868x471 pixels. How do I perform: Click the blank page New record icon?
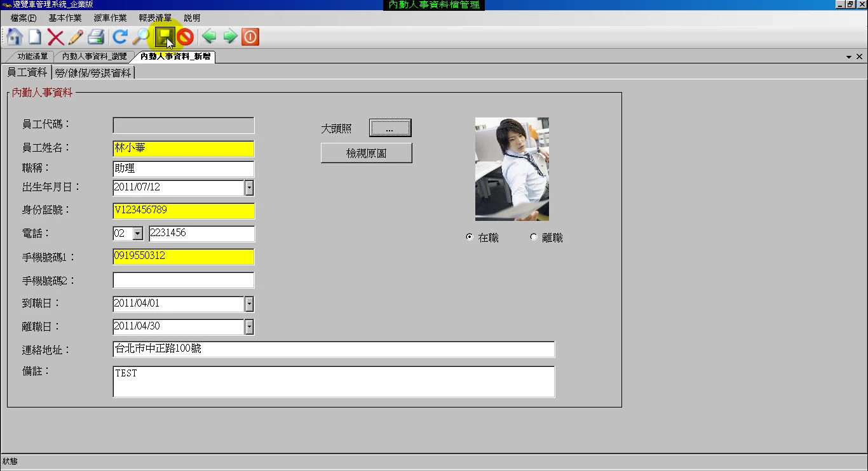tap(34, 37)
